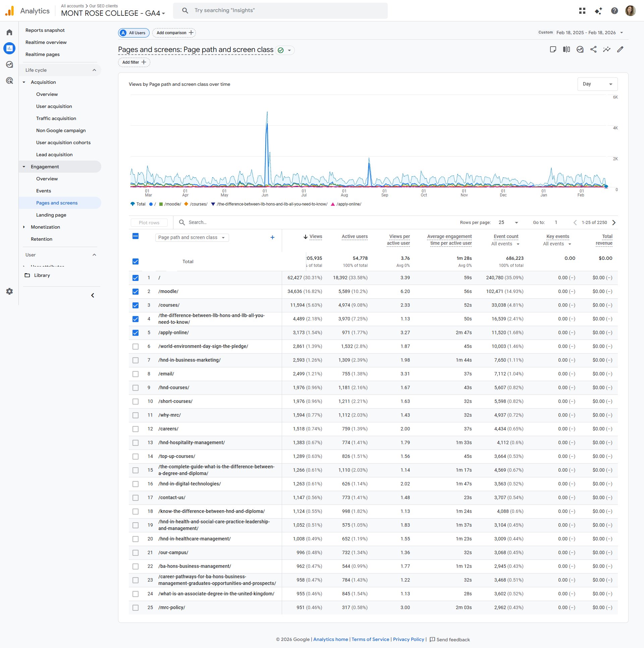644x648 pixels.
Task: View automated insights via the insights icon
Action: [580, 49]
